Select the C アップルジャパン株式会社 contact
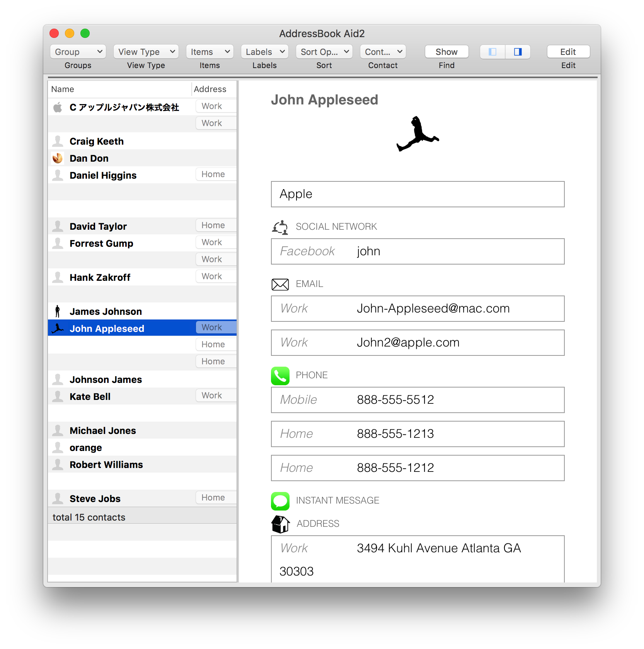This screenshot has height=649, width=644. 142,107
